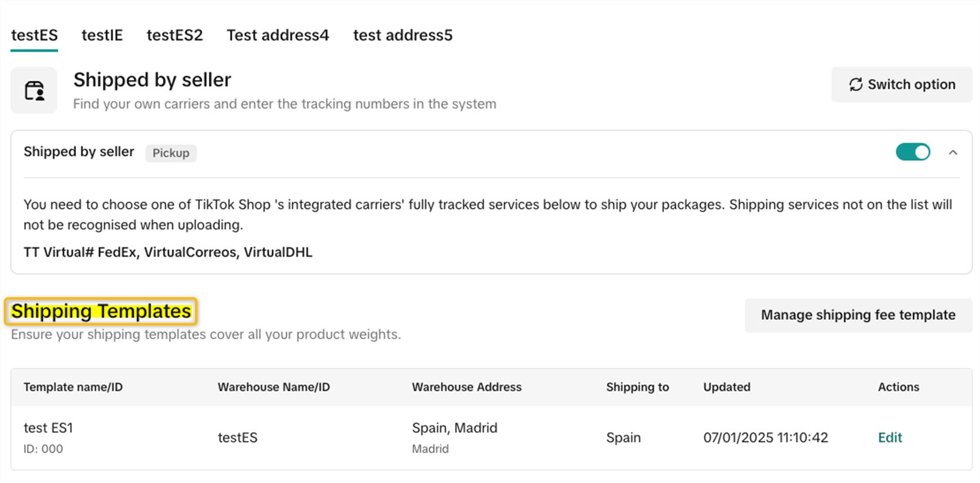
Task: Select the testES2 warehouse tab
Action: click(174, 35)
